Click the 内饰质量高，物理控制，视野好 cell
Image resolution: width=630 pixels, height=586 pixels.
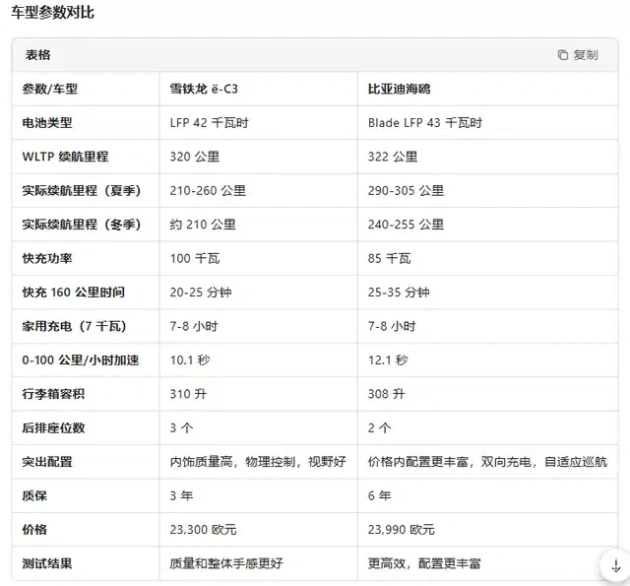258,462
